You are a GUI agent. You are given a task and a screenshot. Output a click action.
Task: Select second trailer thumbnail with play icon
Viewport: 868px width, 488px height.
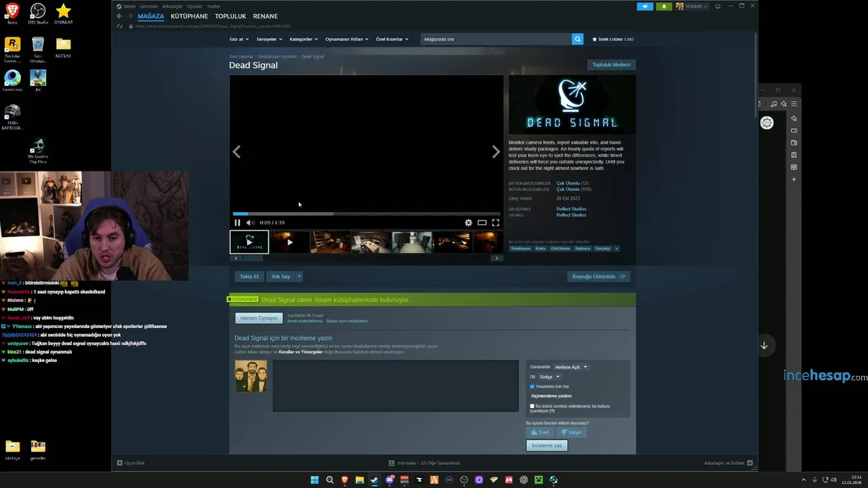[x=290, y=242]
